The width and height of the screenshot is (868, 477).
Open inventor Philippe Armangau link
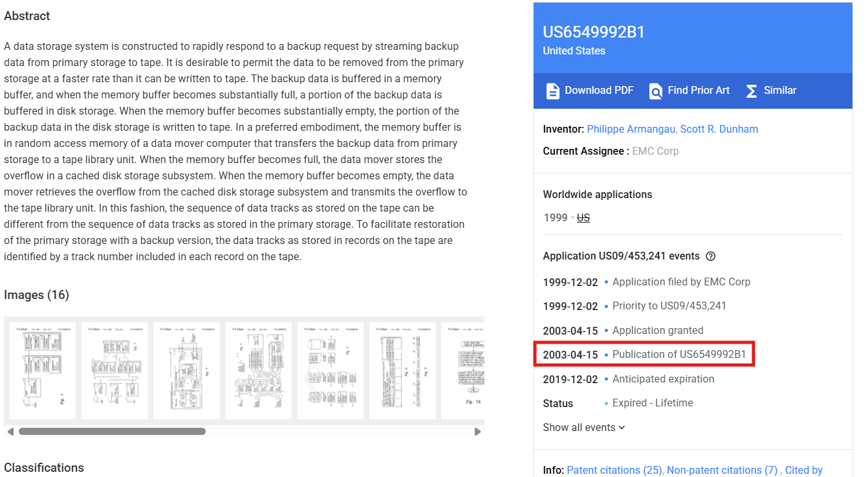pyautogui.click(x=631, y=129)
